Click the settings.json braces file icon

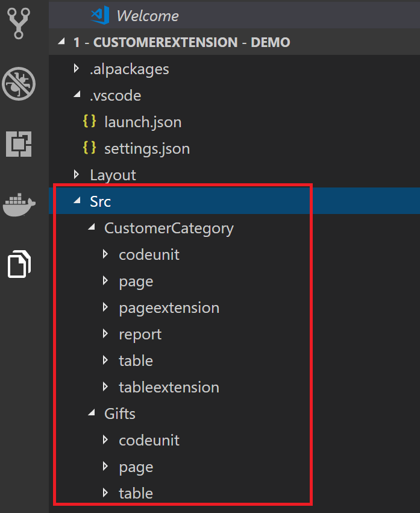click(x=89, y=148)
